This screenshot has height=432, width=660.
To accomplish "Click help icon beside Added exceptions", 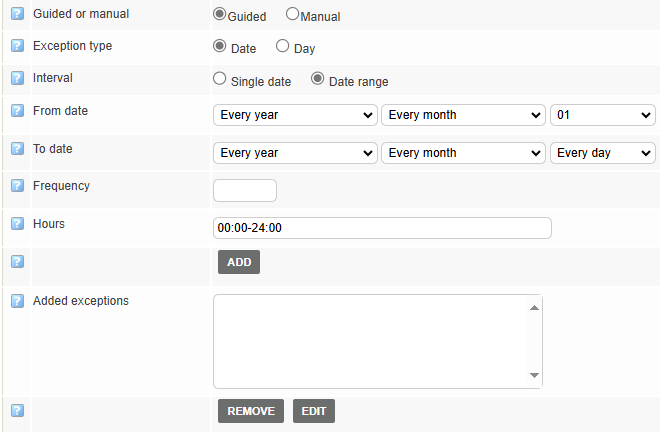I will click(x=17, y=301).
